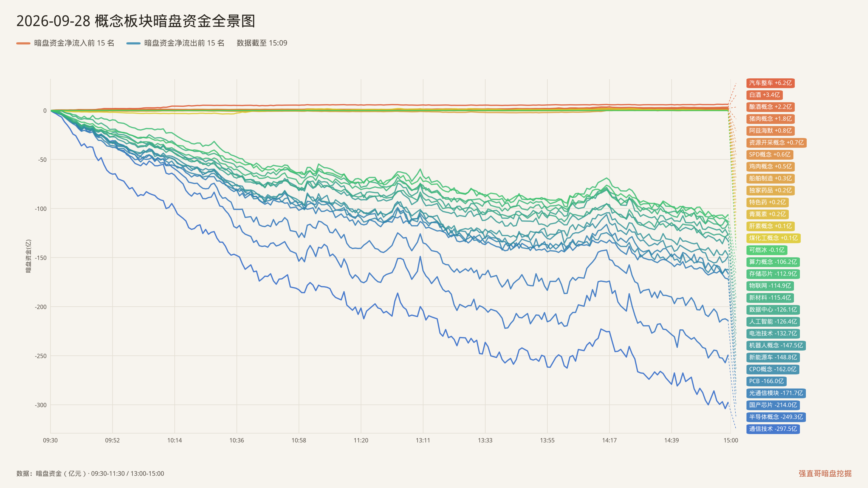Select the 猪肉概念 +1.8亿 tag
The width and height of the screenshot is (868, 488).
tap(770, 119)
